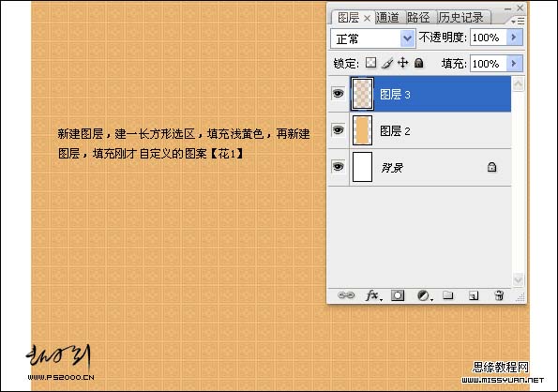Lock image pixels brush icon
The width and height of the screenshot is (558, 392).
pyautogui.click(x=387, y=63)
